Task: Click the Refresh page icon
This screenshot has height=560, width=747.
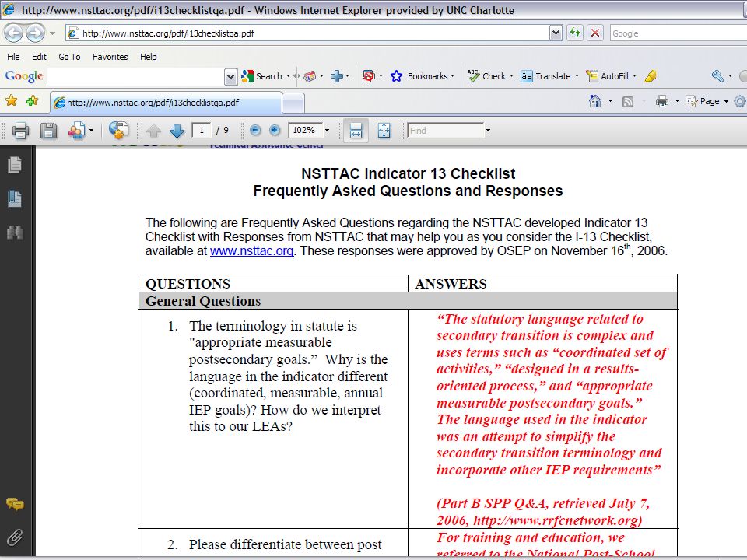Action: (575, 33)
